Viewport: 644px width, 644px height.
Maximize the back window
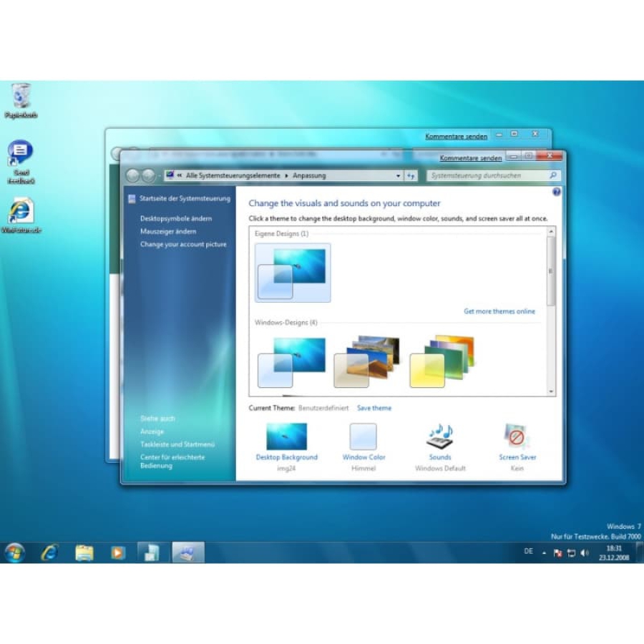pos(514,134)
